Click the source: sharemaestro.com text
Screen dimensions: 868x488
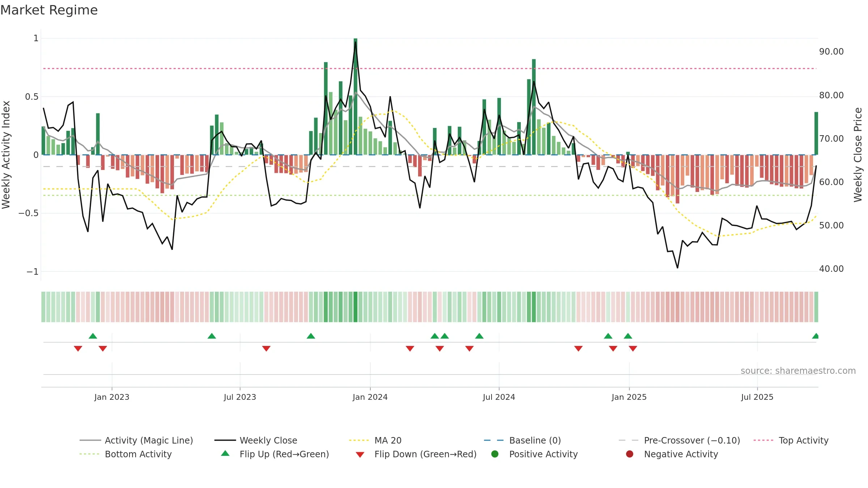click(x=798, y=371)
